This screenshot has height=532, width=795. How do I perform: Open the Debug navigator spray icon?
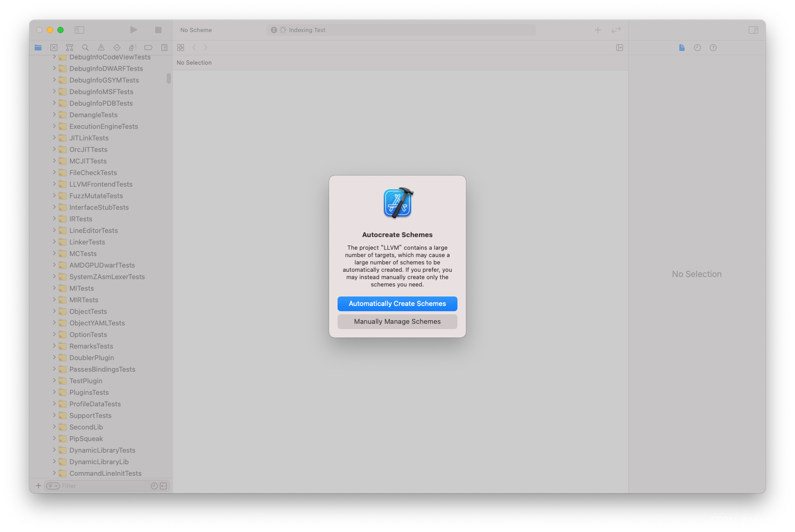(x=132, y=47)
